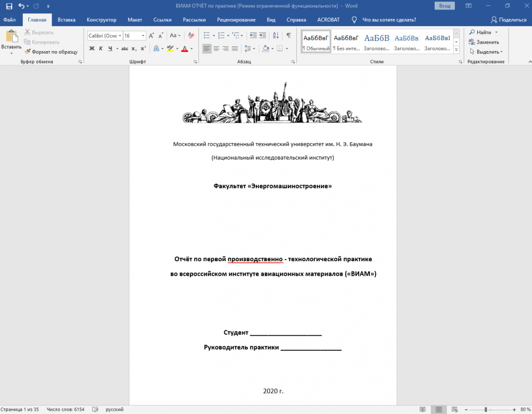Click the word count in status bar
The image size is (532, 414).
[x=65, y=410]
